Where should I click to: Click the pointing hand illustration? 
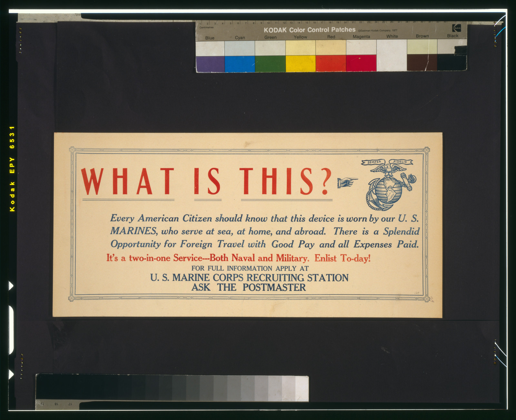tap(348, 182)
